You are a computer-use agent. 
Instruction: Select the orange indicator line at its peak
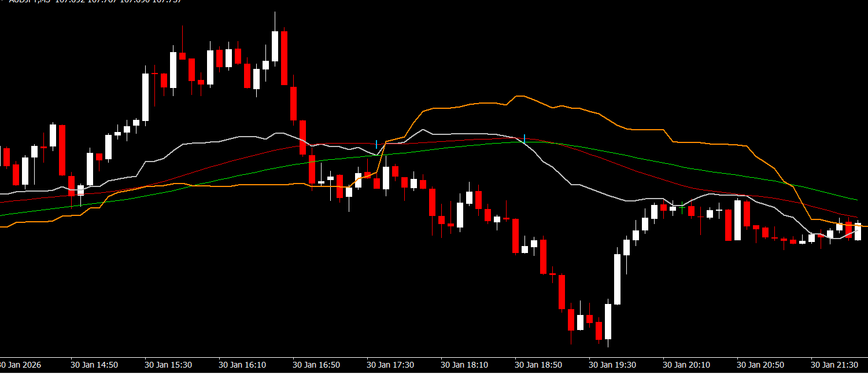(x=519, y=96)
